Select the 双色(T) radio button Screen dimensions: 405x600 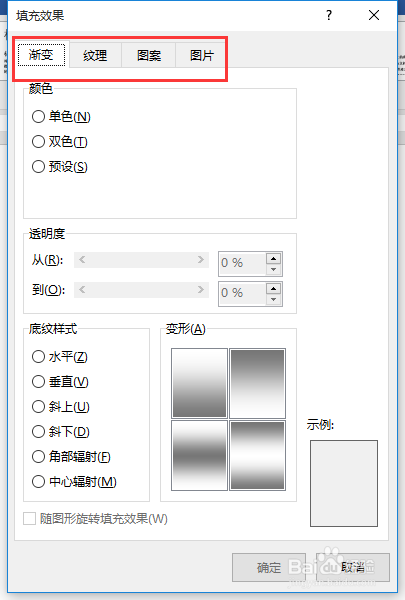38,142
